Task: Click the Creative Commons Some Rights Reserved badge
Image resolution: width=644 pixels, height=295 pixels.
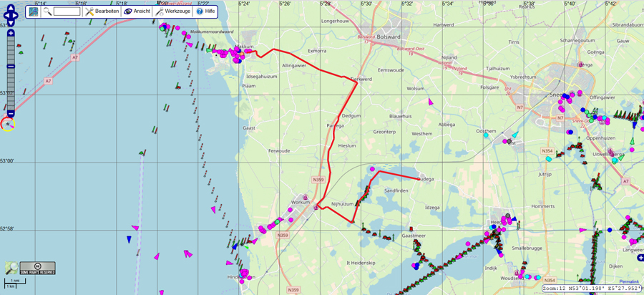Action: pyautogui.click(x=37, y=268)
